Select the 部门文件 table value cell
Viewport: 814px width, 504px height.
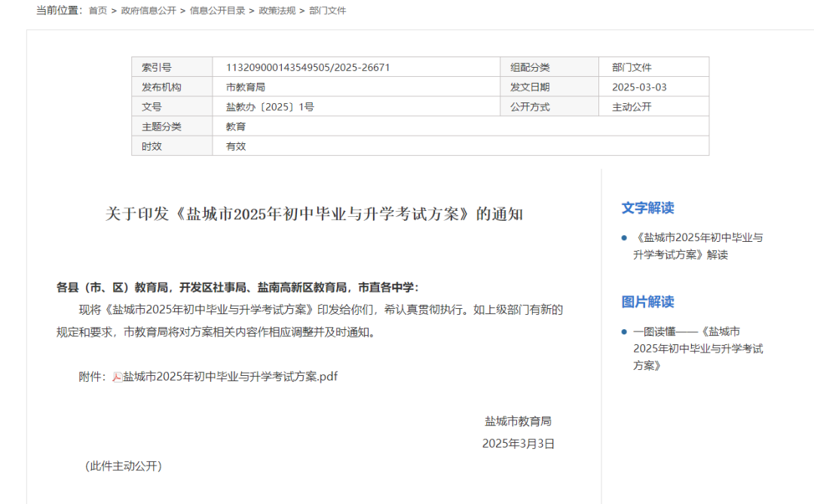(x=653, y=67)
